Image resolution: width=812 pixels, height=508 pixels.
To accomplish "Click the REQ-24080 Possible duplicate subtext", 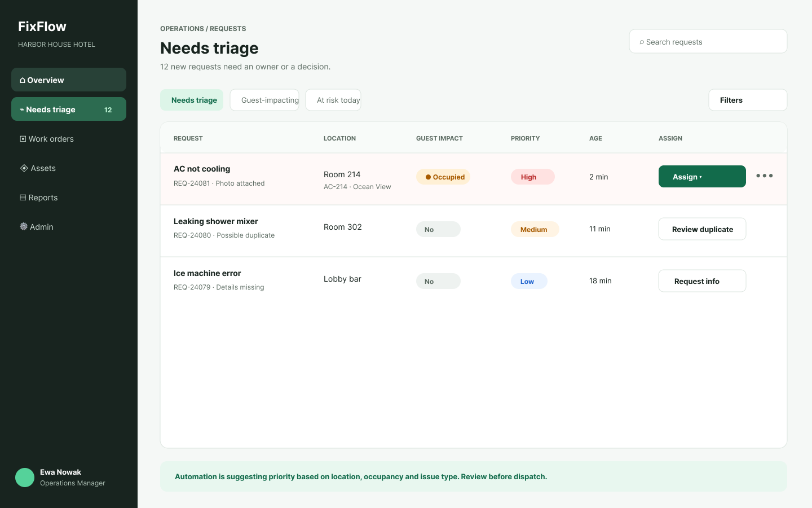I will (x=224, y=235).
